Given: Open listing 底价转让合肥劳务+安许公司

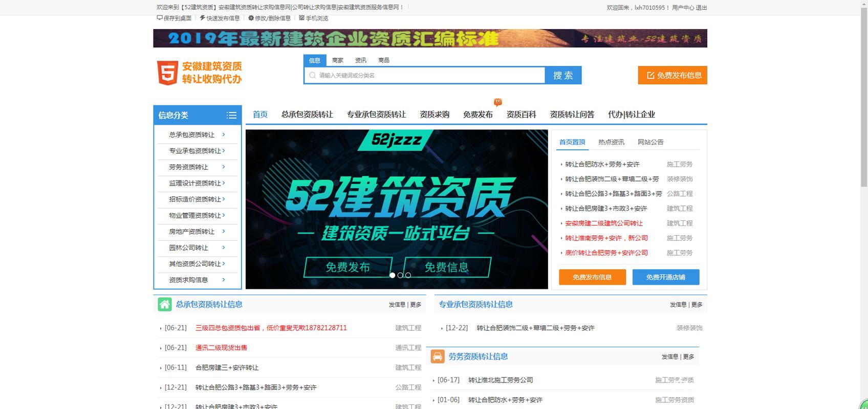Looking at the screenshot, I should coord(606,253).
